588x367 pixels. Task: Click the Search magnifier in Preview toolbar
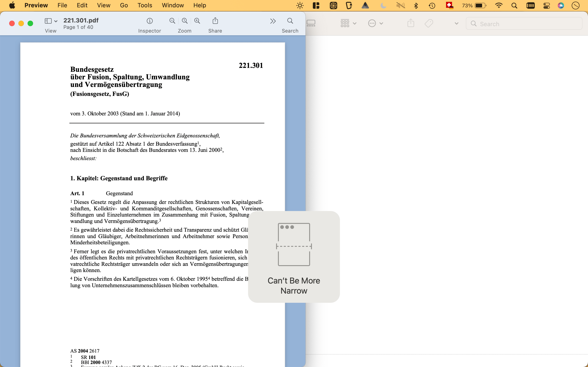[x=290, y=21]
